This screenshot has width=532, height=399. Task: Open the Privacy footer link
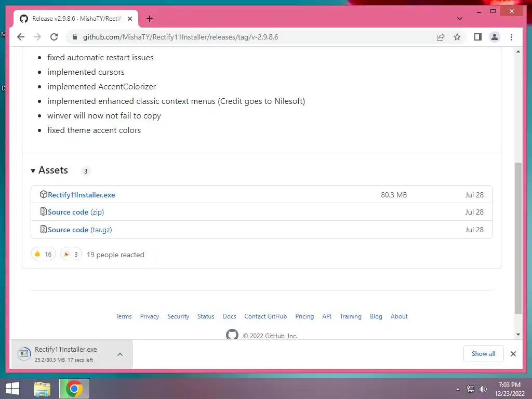tap(149, 316)
